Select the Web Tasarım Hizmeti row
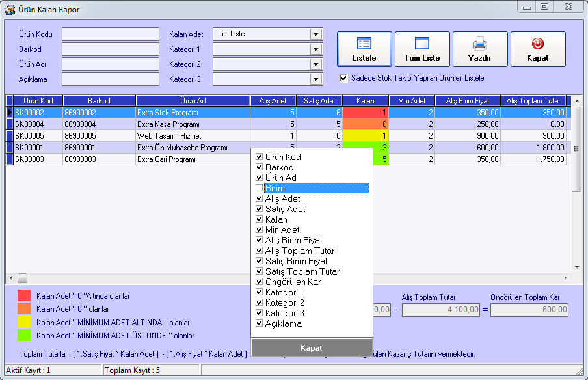This screenshot has height=380, width=588. click(289, 136)
